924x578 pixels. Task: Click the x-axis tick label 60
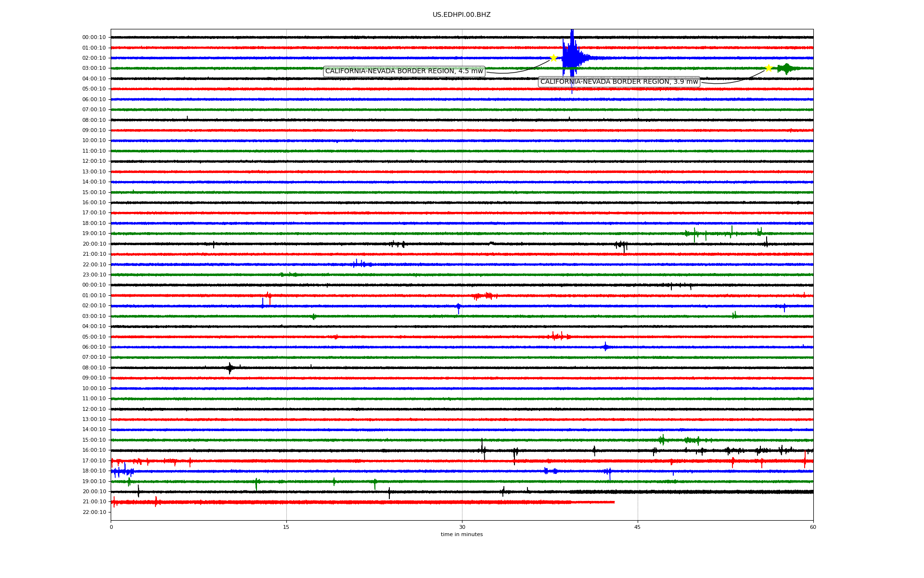pyautogui.click(x=813, y=527)
